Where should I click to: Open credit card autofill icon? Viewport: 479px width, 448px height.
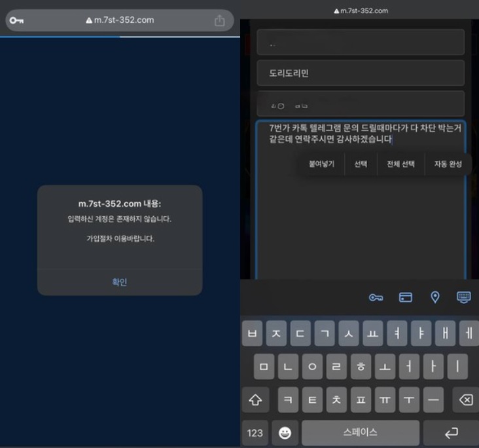(406, 297)
